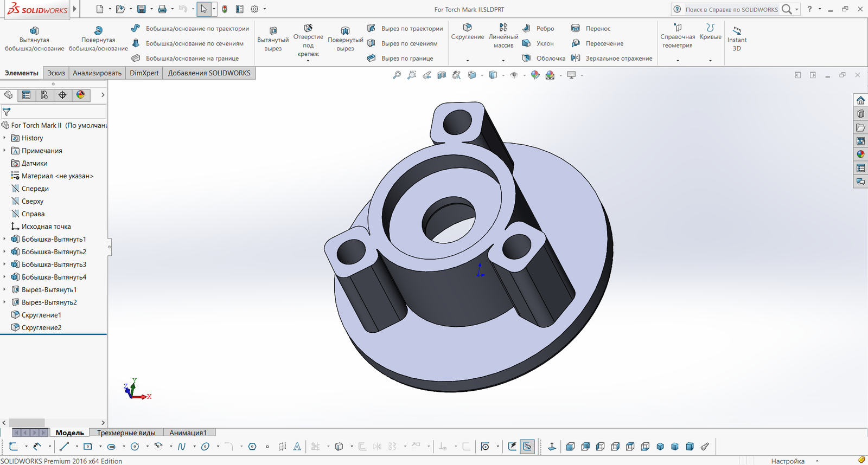
Task: Switch to the Эскиз tab
Action: coord(56,73)
